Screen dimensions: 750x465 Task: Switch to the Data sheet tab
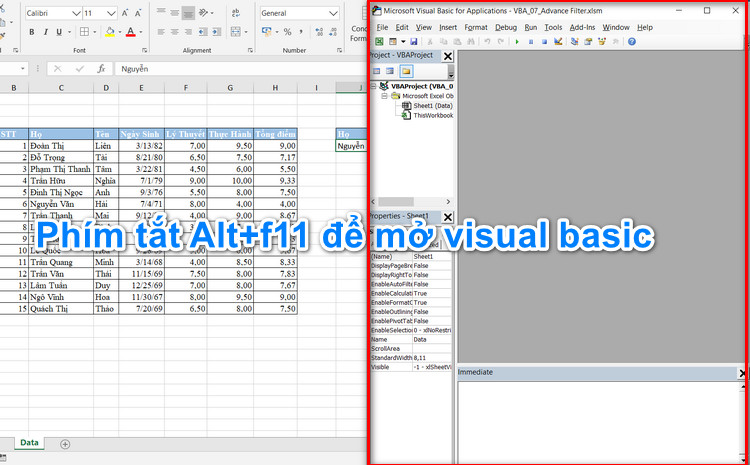point(29,443)
